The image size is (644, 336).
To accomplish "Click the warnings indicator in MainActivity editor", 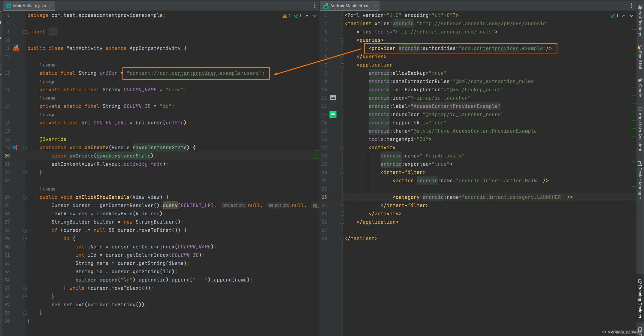I will [x=287, y=16].
